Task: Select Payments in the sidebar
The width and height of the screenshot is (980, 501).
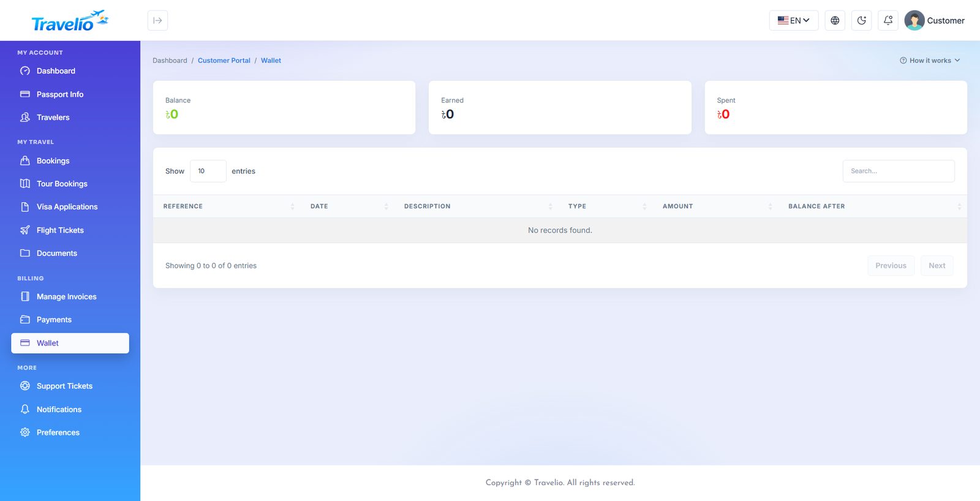Action: [x=70, y=320]
